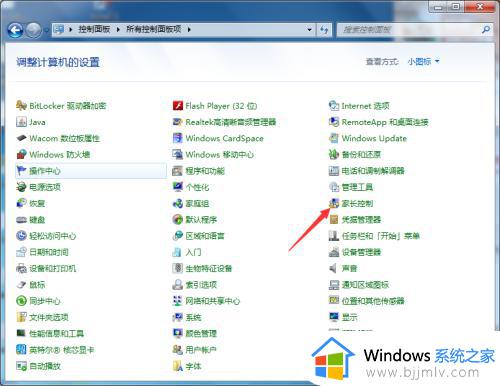Open 网络和共享中心 icon
The width and height of the screenshot is (500, 386).
point(178,301)
